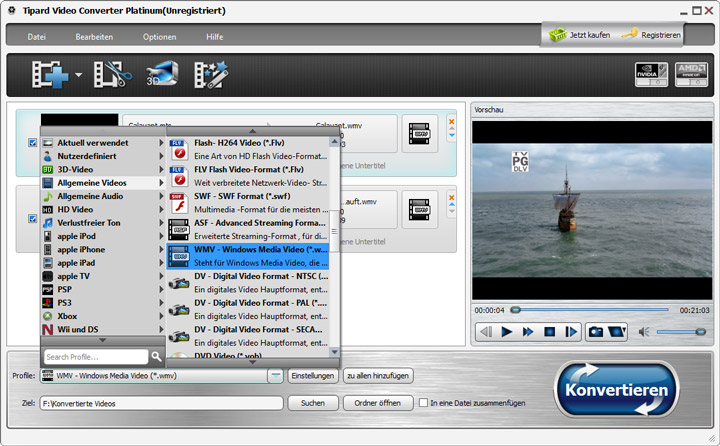Choose Flash H264 Video flv format
Viewport: 720px width, 446px height.
[x=248, y=150]
